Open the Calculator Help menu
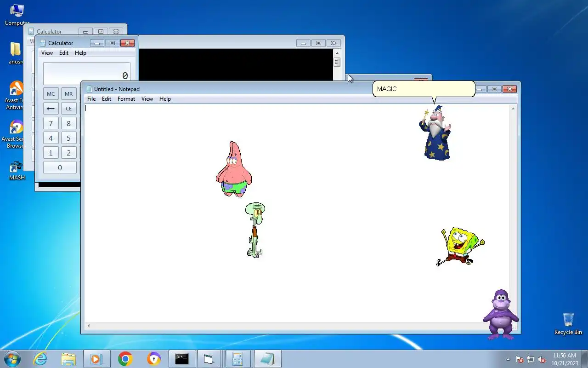Image resolution: width=588 pixels, height=368 pixels. [x=80, y=53]
